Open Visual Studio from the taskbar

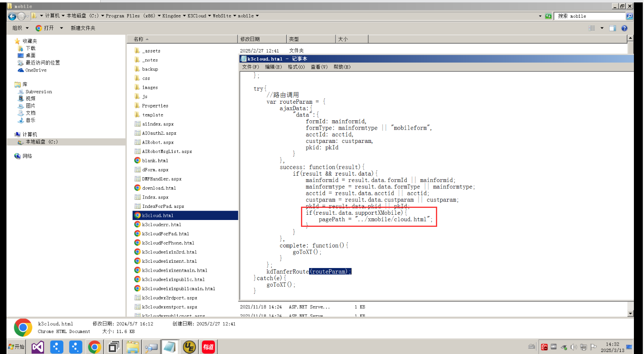(38, 347)
